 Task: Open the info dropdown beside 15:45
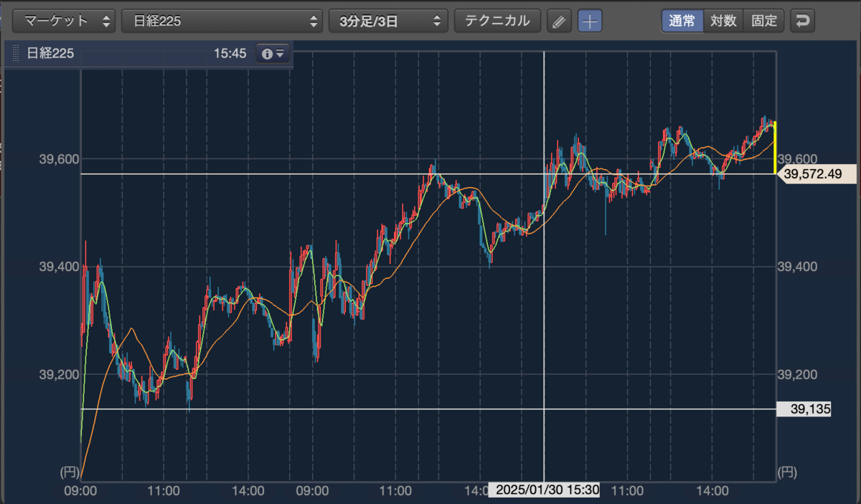pos(273,54)
